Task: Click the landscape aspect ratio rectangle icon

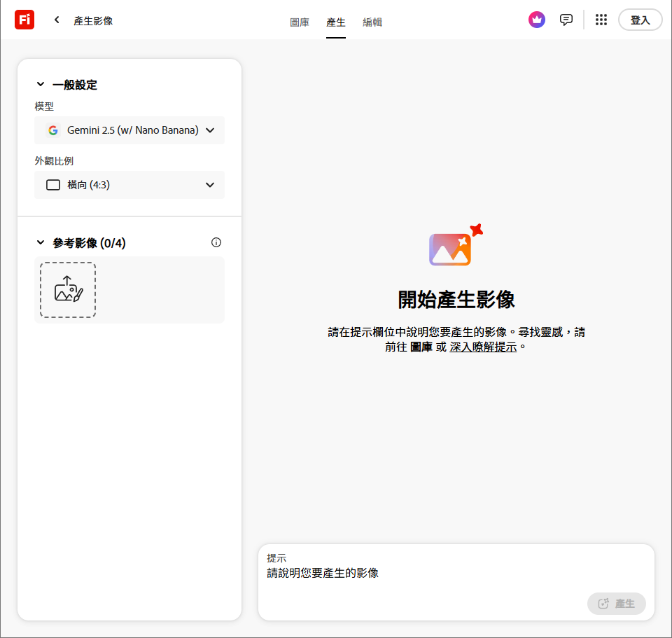Action: pos(53,185)
